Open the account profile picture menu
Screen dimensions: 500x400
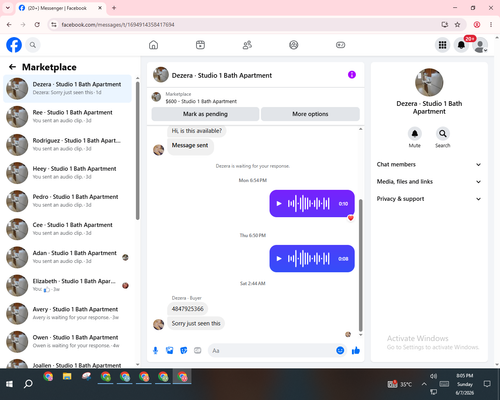pyautogui.click(x=480, y=45)
